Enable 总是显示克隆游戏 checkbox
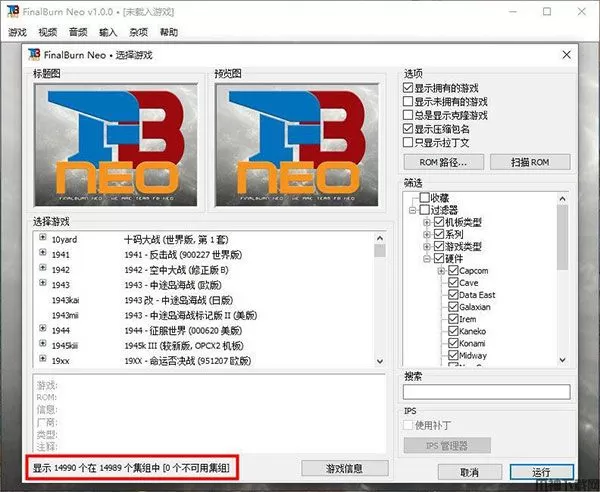The height and width of the screenshot is (492, 600). click(x=408, y=115)
